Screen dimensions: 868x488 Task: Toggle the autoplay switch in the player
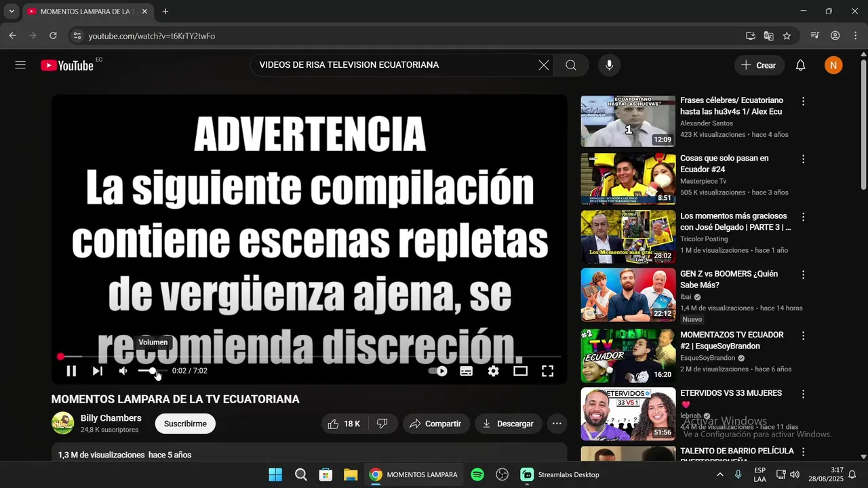[438, 371]
